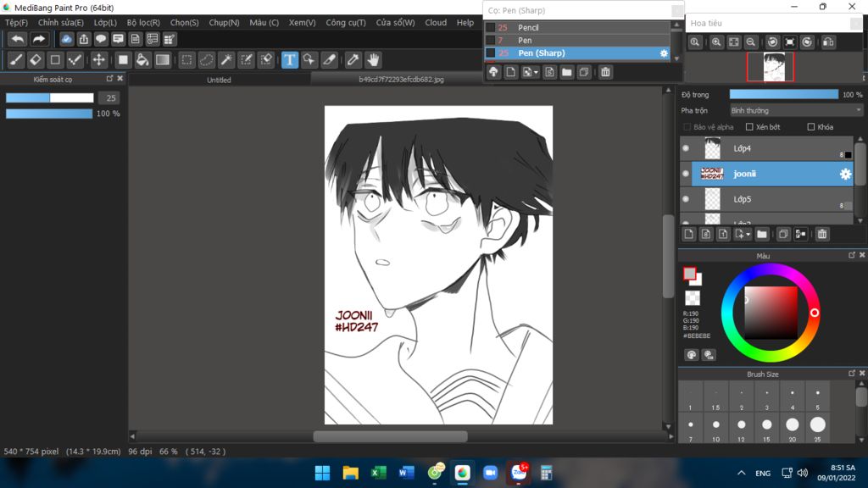The image size is (868, 488).
Task: Delete the selected brush with trash icon
Action: [605, 72]
